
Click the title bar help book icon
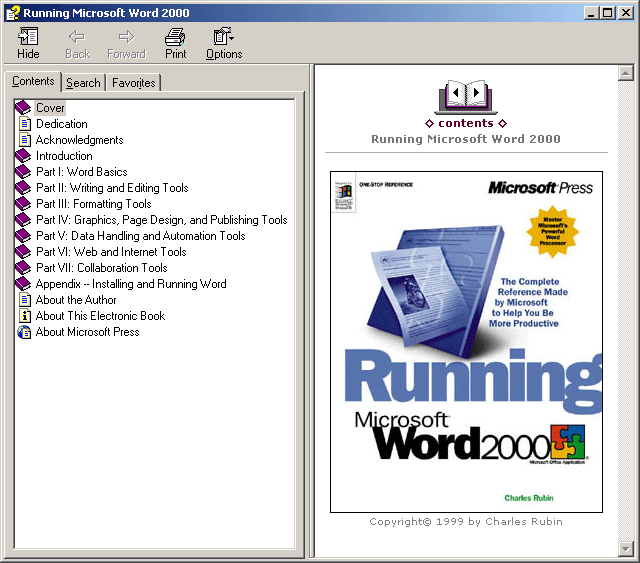13,13
